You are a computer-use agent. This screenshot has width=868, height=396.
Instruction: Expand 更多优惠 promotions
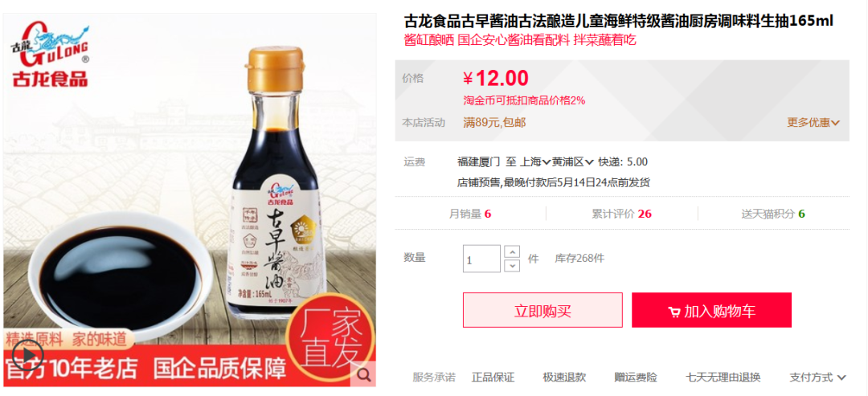tap(813, 122)
